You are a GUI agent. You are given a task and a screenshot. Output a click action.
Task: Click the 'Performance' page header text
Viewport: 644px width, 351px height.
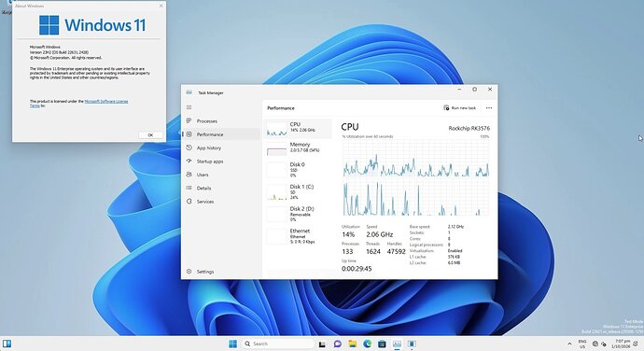click(281, 108)
